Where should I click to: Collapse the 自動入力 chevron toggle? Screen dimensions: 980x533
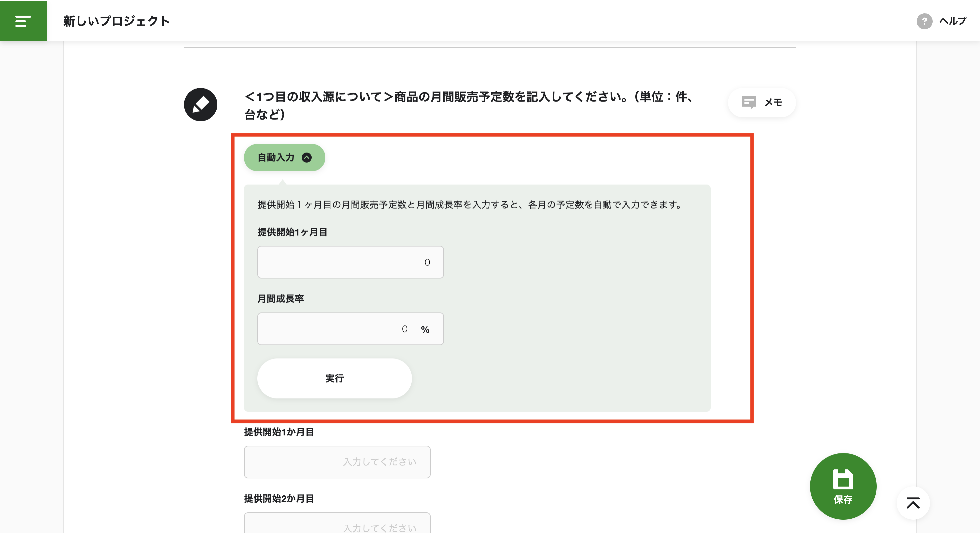307,157
